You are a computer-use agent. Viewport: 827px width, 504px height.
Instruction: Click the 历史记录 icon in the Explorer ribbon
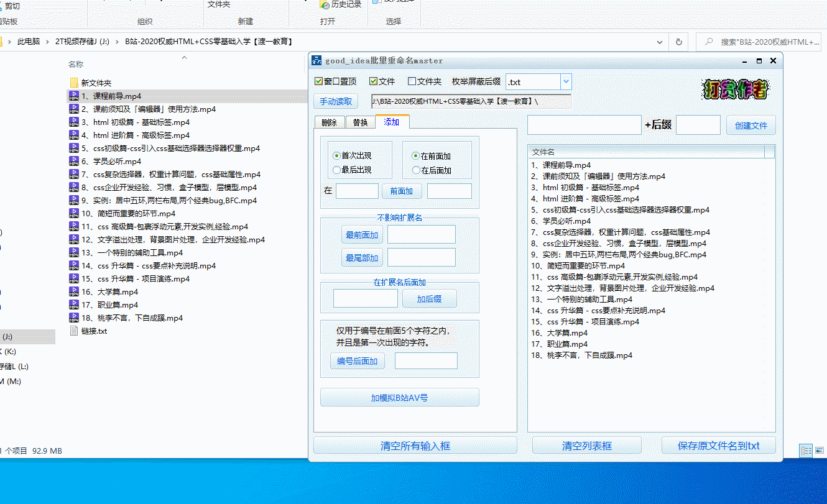pos(325,4)
